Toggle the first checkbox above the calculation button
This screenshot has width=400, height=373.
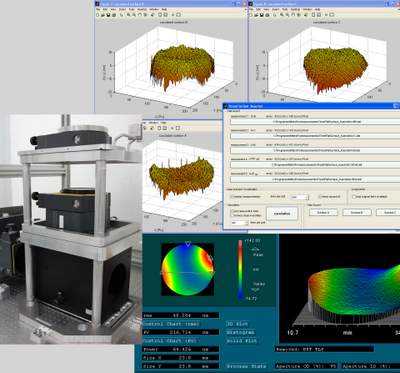pos(232,212)
